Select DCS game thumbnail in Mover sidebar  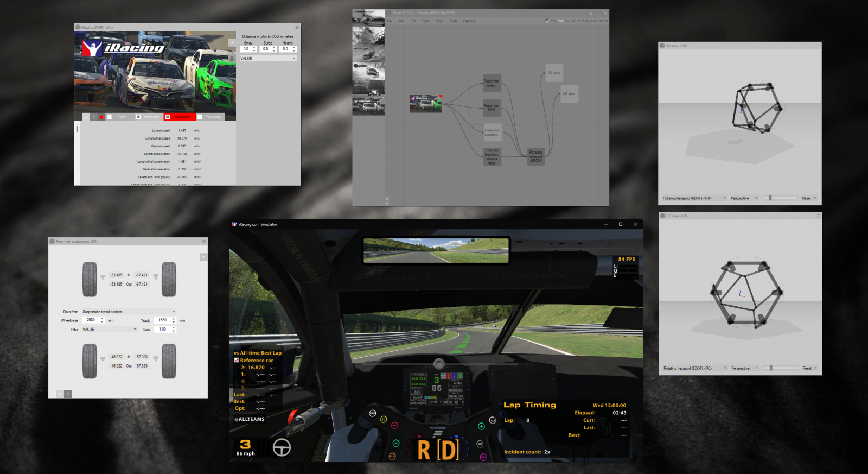[368, 36]
